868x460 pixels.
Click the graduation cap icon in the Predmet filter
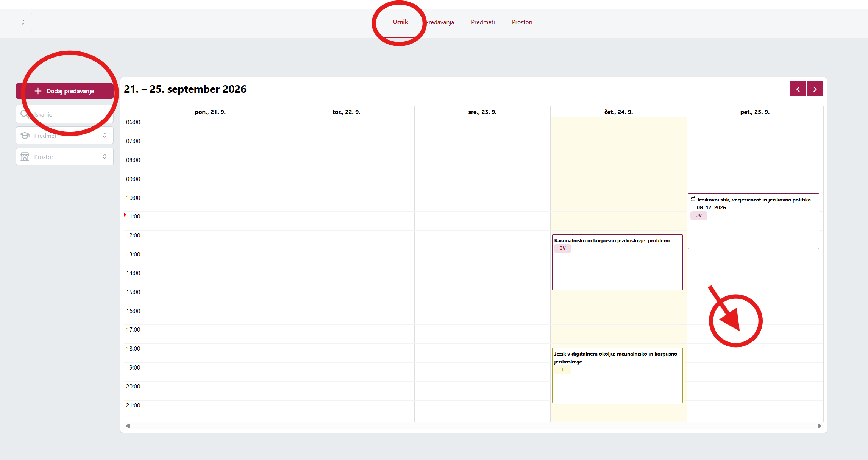tap(25, 136)
